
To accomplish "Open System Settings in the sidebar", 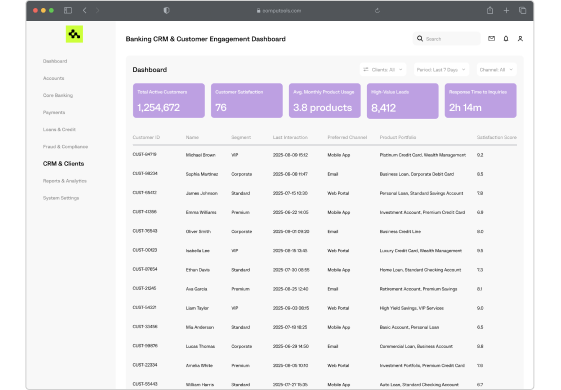I will pos(61,198).
